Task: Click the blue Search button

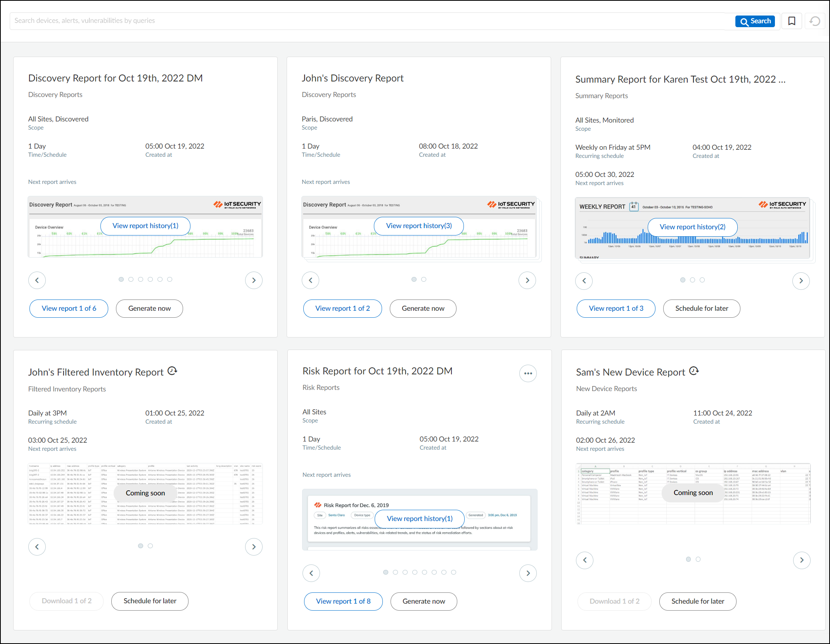Action: (754, 21)
